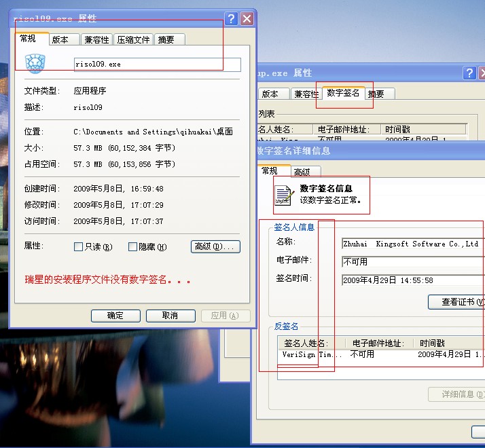
Task: Click the 大小 value 57.3 MB (60,152,384 字节)
Action: [x=124, y=148]
